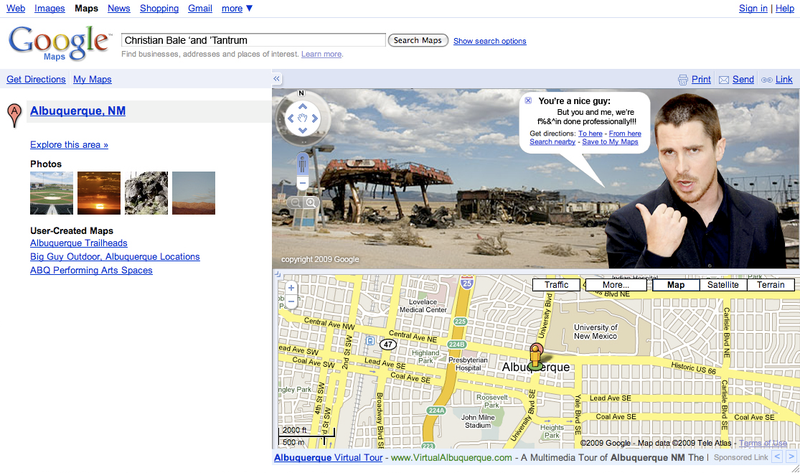The height and width of the screenshot is (473, 800).
Task: Click Show search options link
Action: [x=490, y=41]
